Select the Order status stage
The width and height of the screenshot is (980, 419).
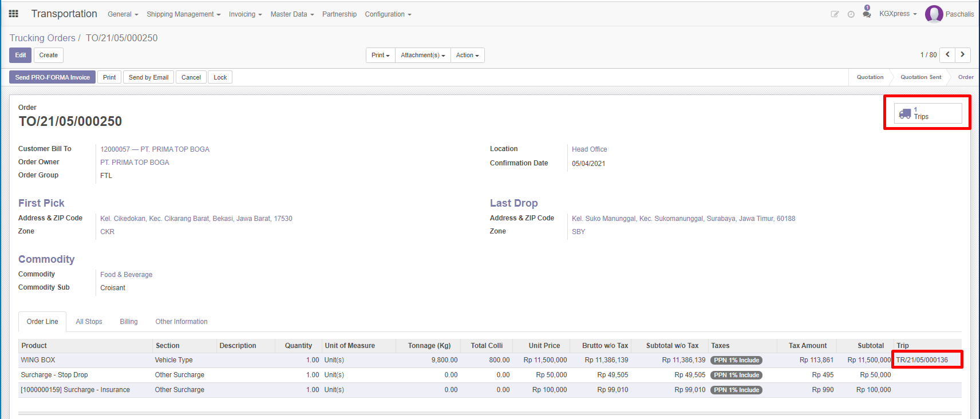click(x=966, y=77)
